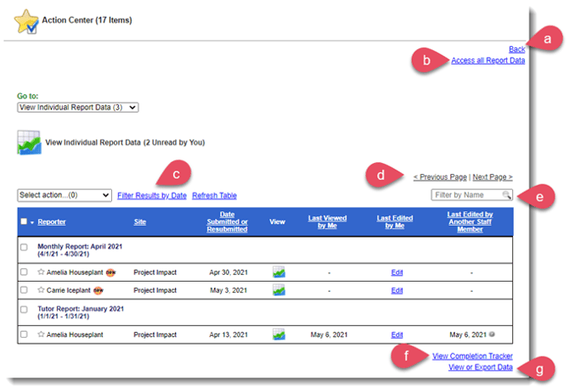The width and height of the screenshot is (569, 392).
Task: Click Access all Report Data link
Action: (x=487, y=60)
